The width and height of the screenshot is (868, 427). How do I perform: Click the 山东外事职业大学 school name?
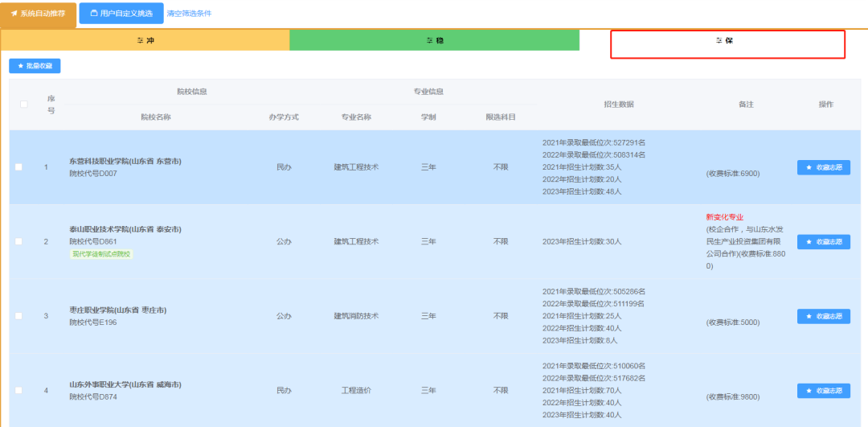(125, 384)
